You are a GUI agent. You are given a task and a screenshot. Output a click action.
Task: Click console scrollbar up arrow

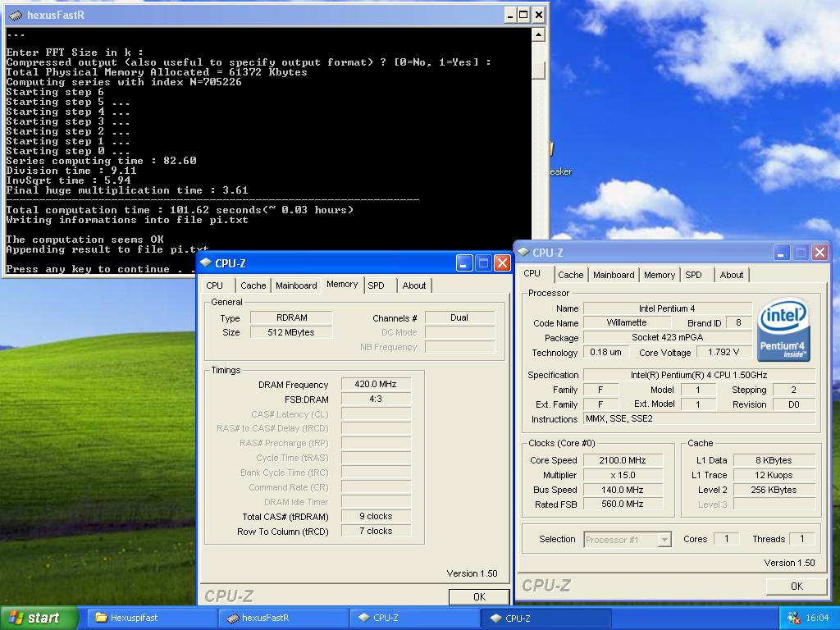(x=538, y=34)
